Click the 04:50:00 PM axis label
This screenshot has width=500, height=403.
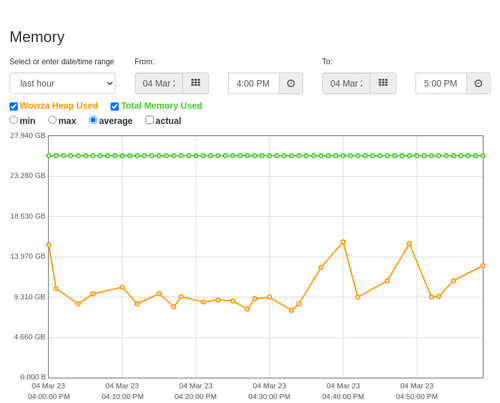pyautogui.click(x=417, y=397)
